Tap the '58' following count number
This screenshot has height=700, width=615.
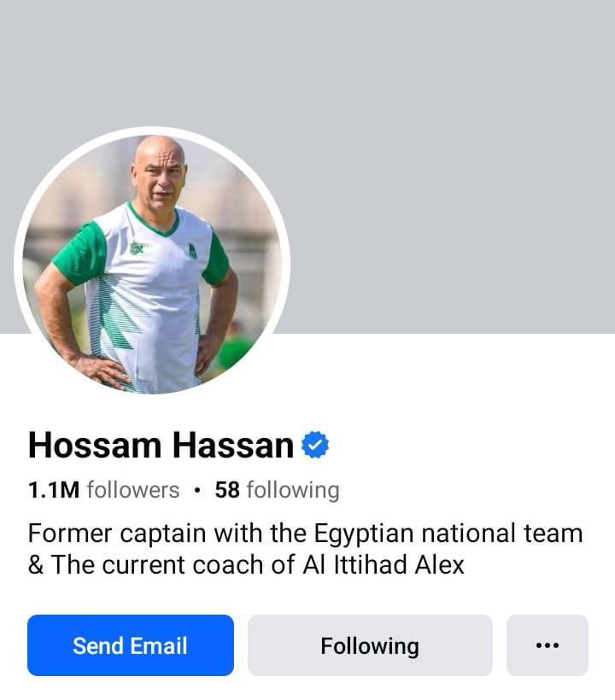click(227, 490)
